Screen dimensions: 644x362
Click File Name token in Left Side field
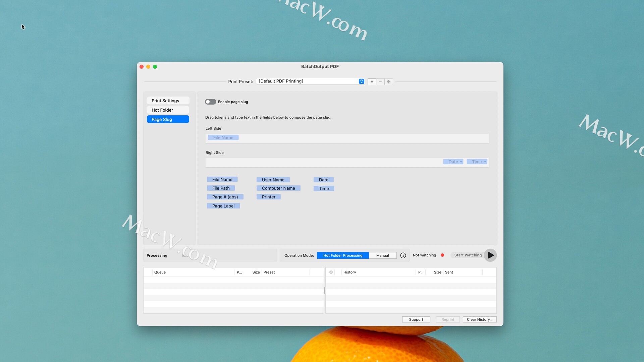[x=223, y=138]
